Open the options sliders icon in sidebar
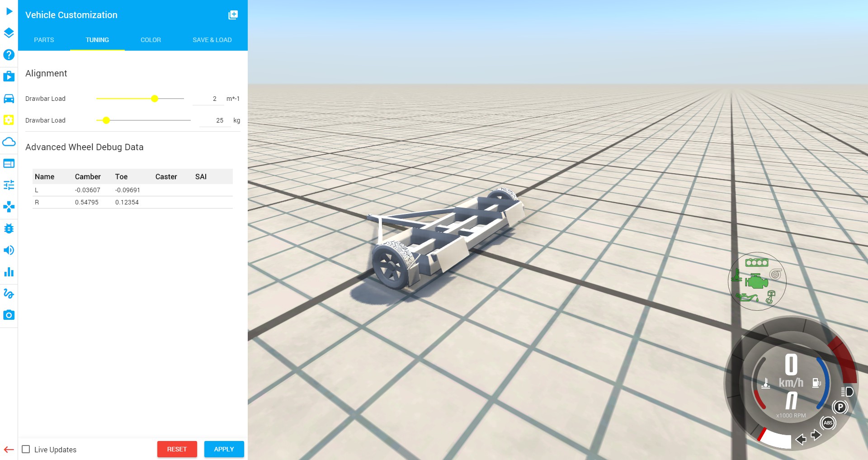This screenshot has width=868, height=460. [x=9, y=185]
